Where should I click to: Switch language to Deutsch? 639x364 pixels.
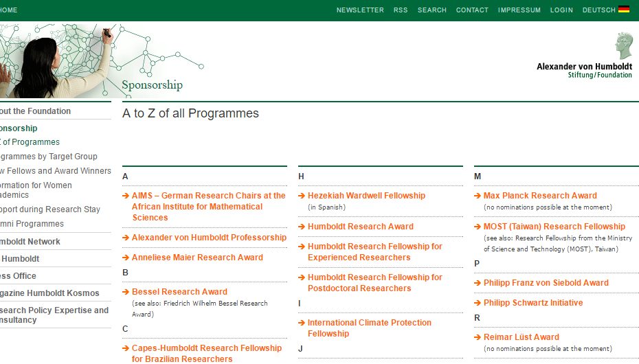pos(598,10)
